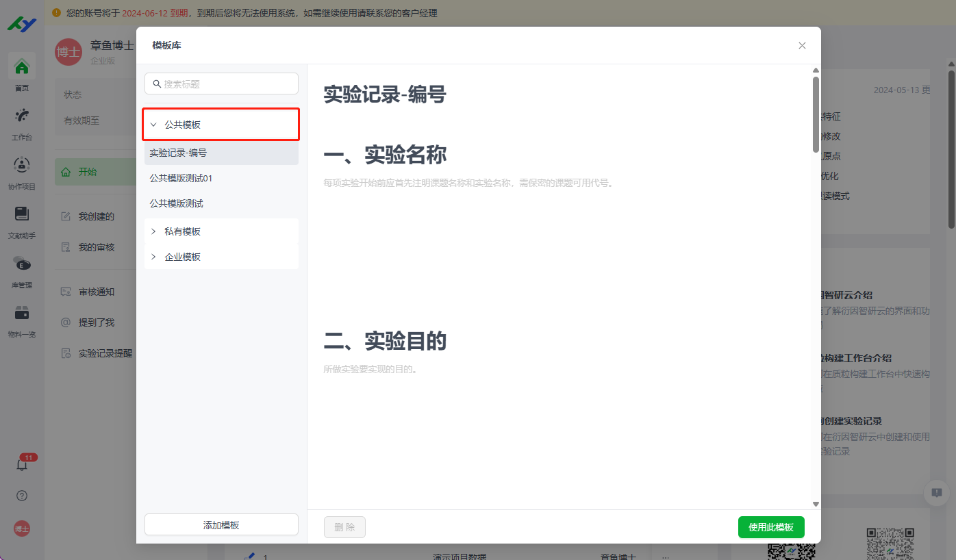Click the user avatar at sidebar bottom
This screenshot has width=956, height=560.
point(22,529)
